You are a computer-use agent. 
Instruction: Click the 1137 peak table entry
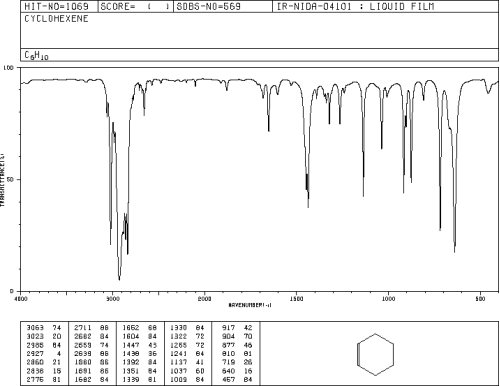pyautogui.click(x=188, y=362)
